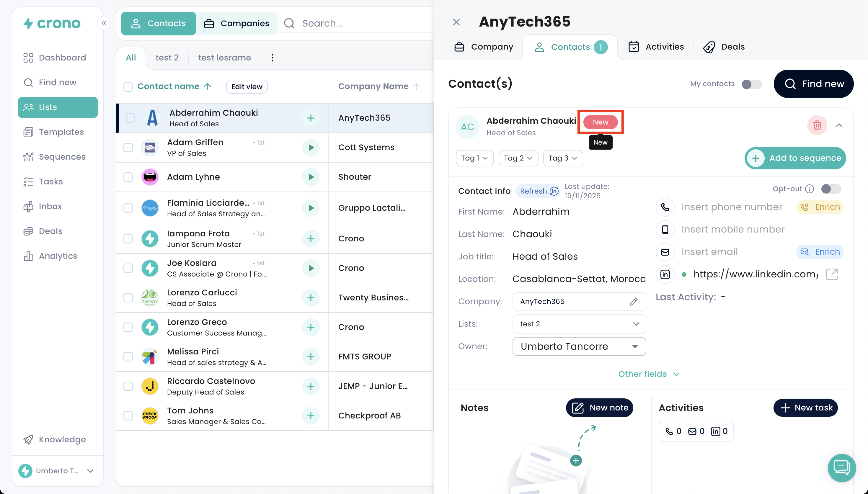This screenshot has height=494, width=868.
Task: Open the Tag 1 dropdown
Action: click(474, 158)
